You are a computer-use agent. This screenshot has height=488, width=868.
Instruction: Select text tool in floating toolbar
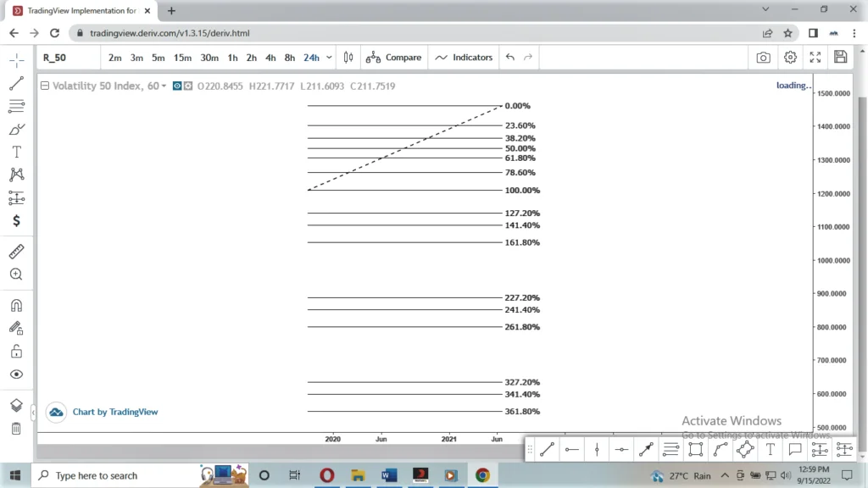click(x=770, y=449)
